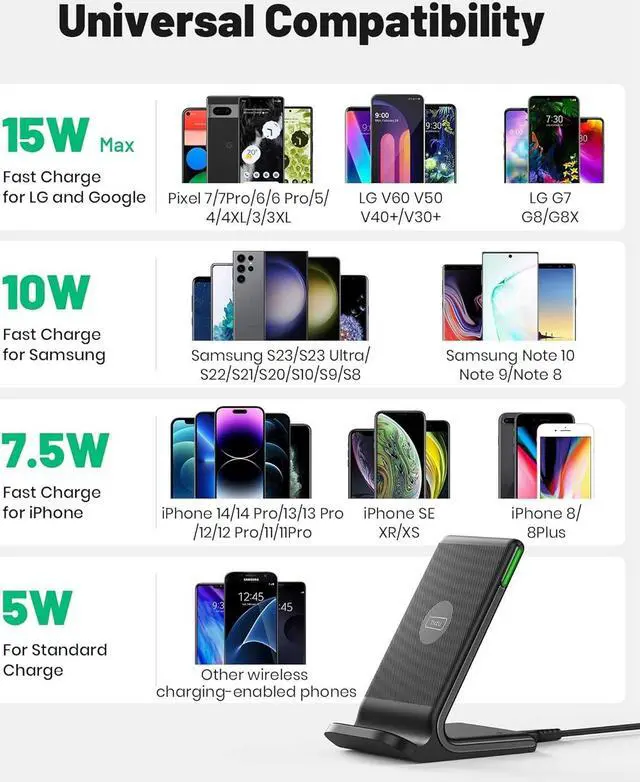Click the Samsung Note 10 phones image

509,296
